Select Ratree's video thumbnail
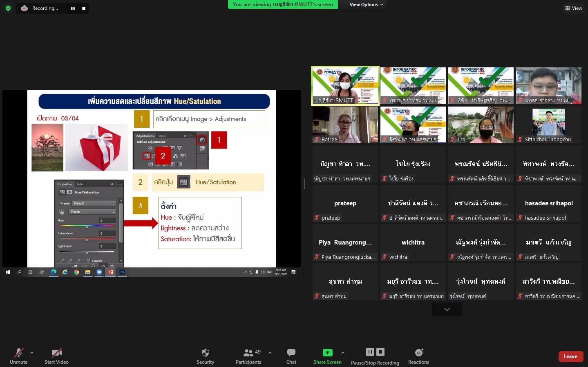The image size is (588, 367). coord(345,125)
